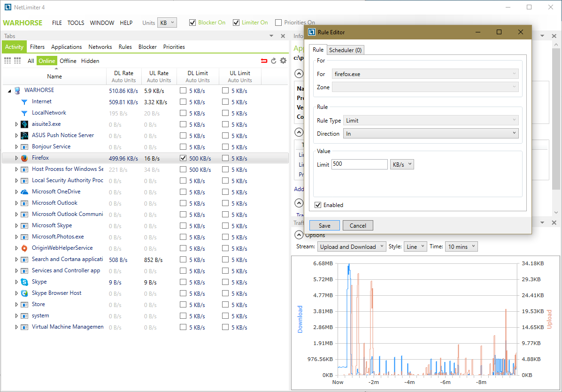Click the Skype application icon
Image resolution: width=562 pixels, height=392 pixels.
[24, 282]
